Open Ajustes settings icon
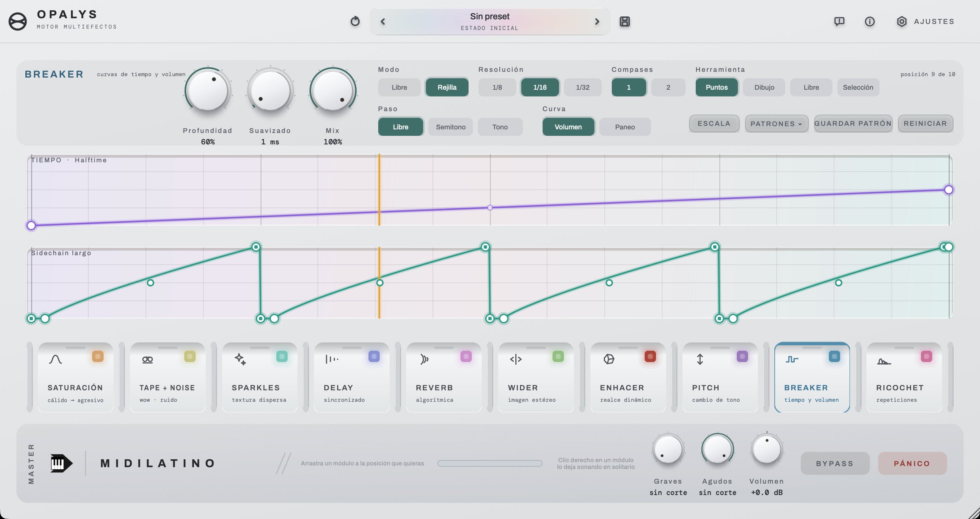Viewport: 980px width, 519px height. pyautogui.click(x=902, y=22)
